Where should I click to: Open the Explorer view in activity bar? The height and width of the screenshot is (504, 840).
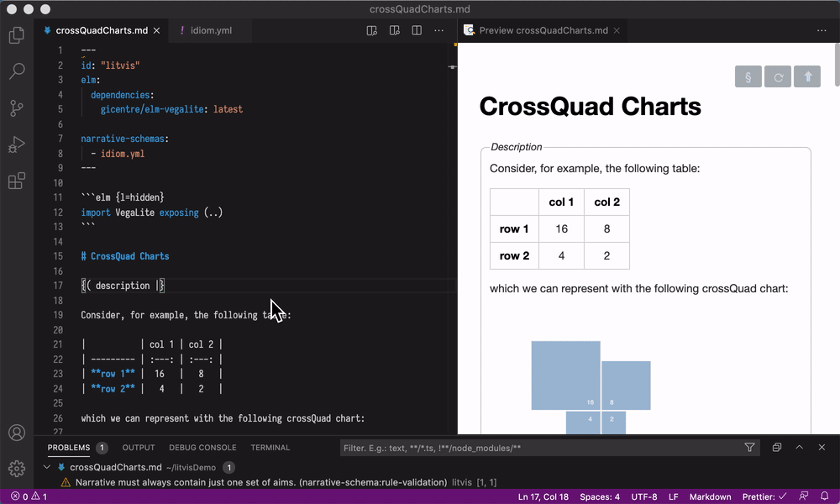click(x=17, y=35)
